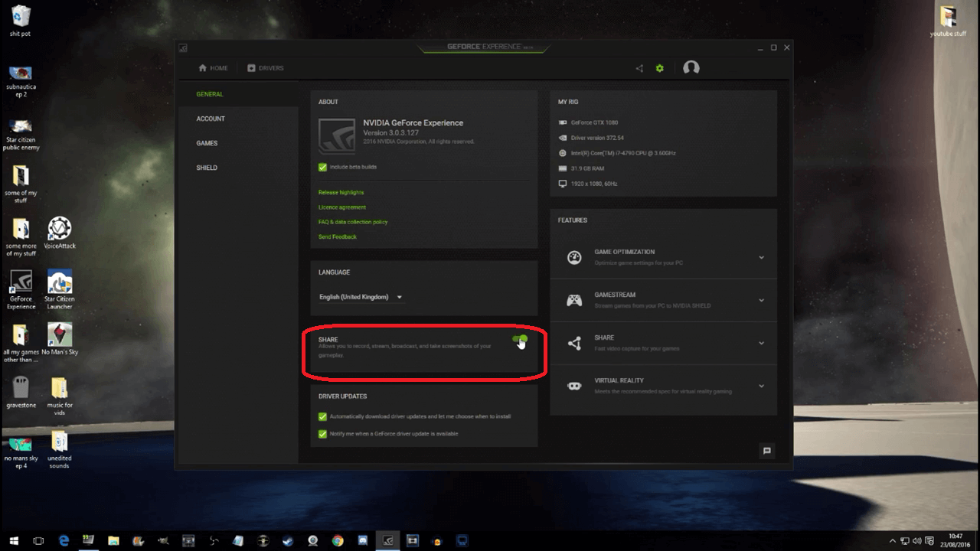
Task: Select the recycle bin 'shit pot'
Action: [21, 21]
